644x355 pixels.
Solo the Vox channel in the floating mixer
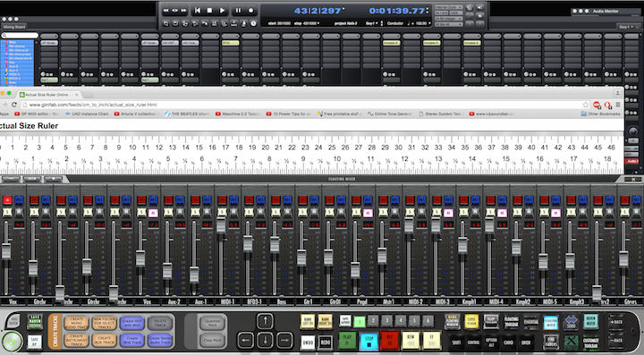(7, 212)
